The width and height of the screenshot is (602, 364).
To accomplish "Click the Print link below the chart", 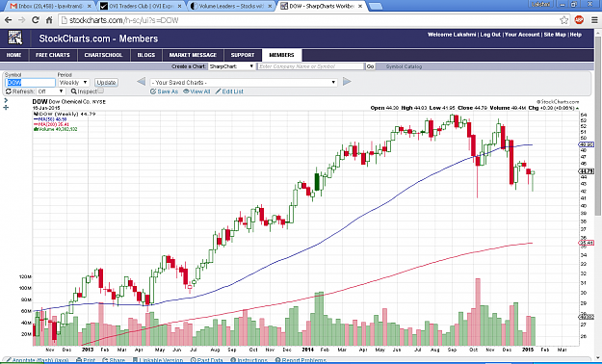I will click(86, 360).
